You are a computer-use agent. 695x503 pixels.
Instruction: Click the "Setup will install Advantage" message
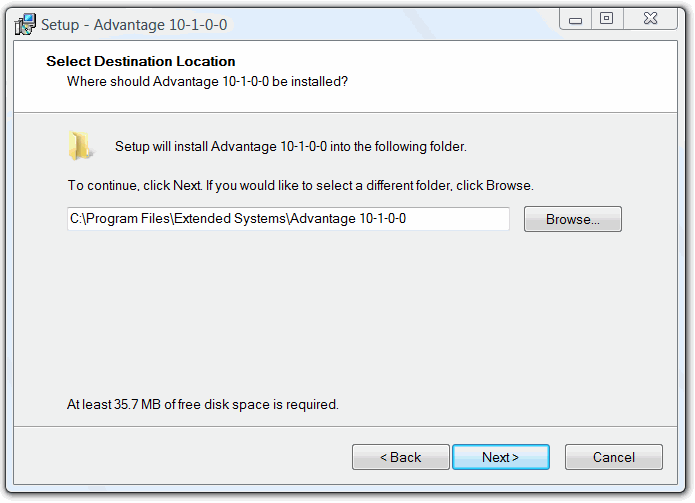point(290,147)
